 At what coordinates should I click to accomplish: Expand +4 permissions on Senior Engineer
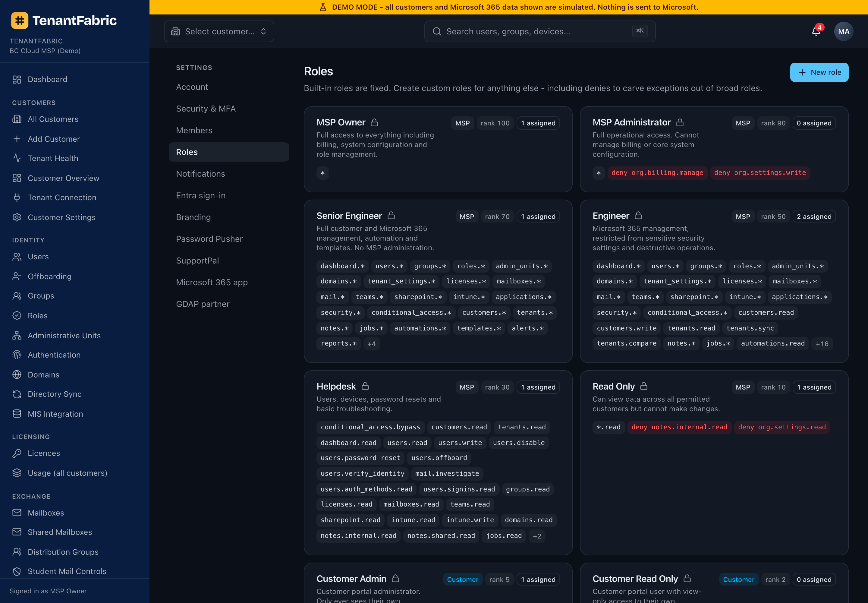click(372, 344)
